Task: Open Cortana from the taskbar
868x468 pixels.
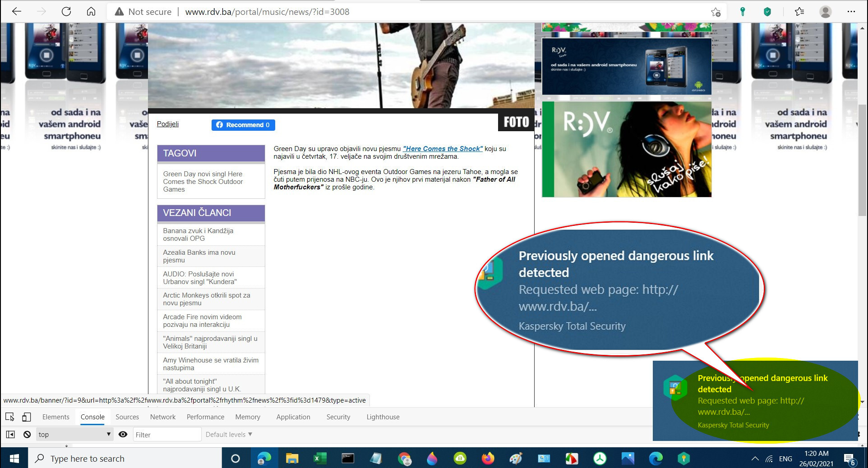Action: pos(235,459)
